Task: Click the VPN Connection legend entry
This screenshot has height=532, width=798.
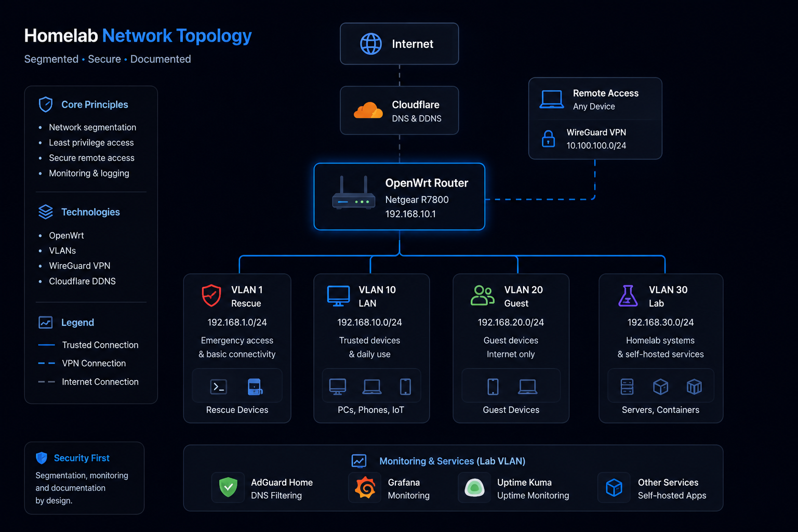Action: pos(82,363)
